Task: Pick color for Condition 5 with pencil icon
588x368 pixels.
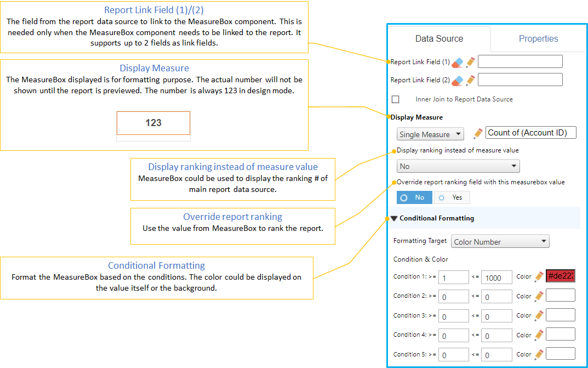Action: [539, 354]
